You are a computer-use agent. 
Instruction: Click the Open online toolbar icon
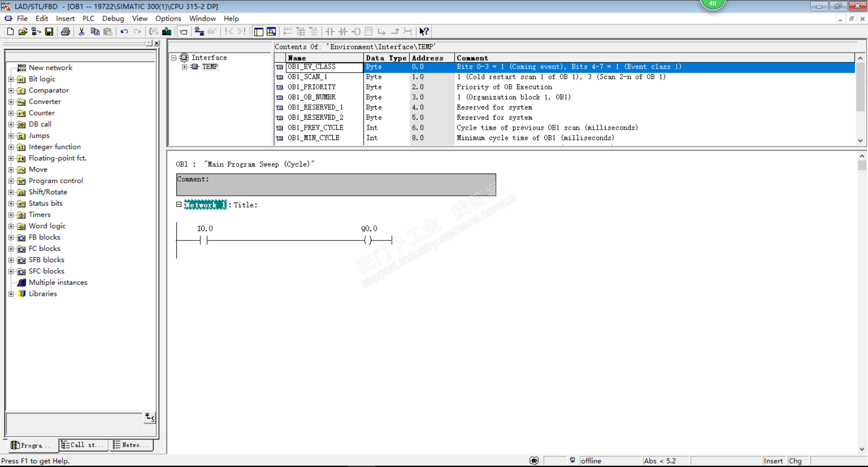[x=36, y=32]
